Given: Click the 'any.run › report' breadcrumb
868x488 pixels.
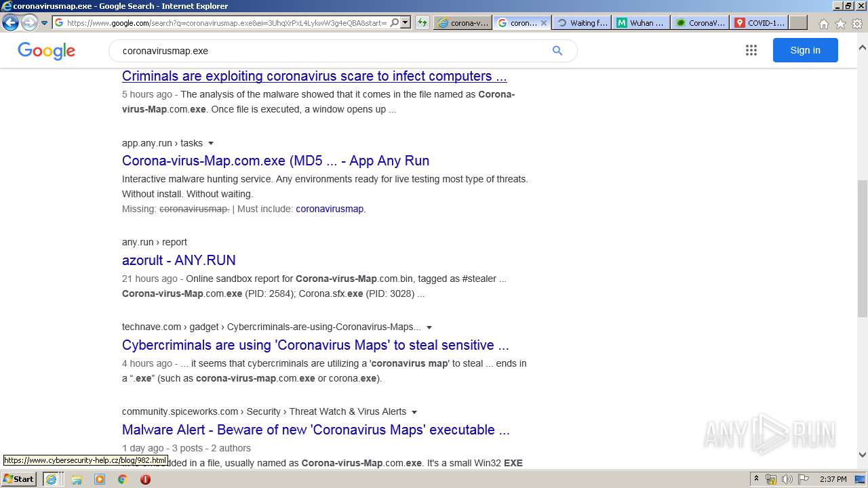Looking at the screenshot, I should coord(155,242).
